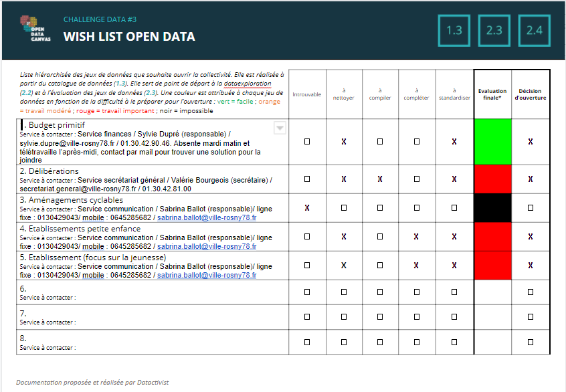
Task: Check Introuvable for Délibérations
Action: (x=307, y=179)
